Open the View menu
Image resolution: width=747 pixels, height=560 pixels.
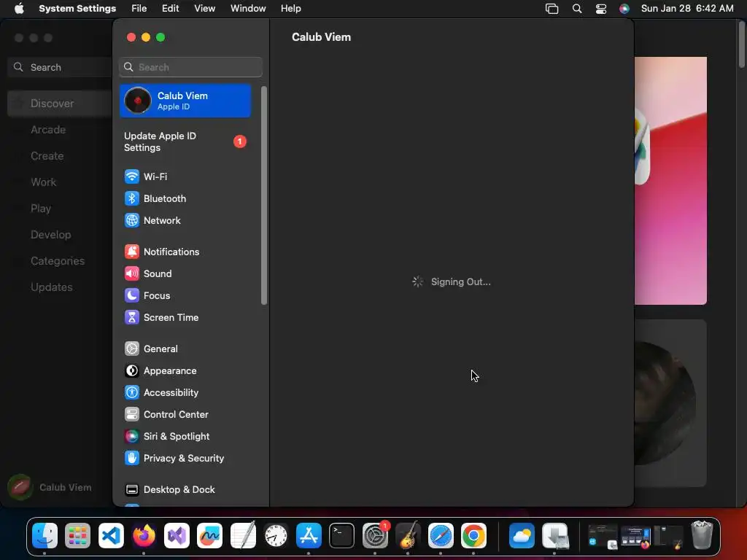(204, 9)
